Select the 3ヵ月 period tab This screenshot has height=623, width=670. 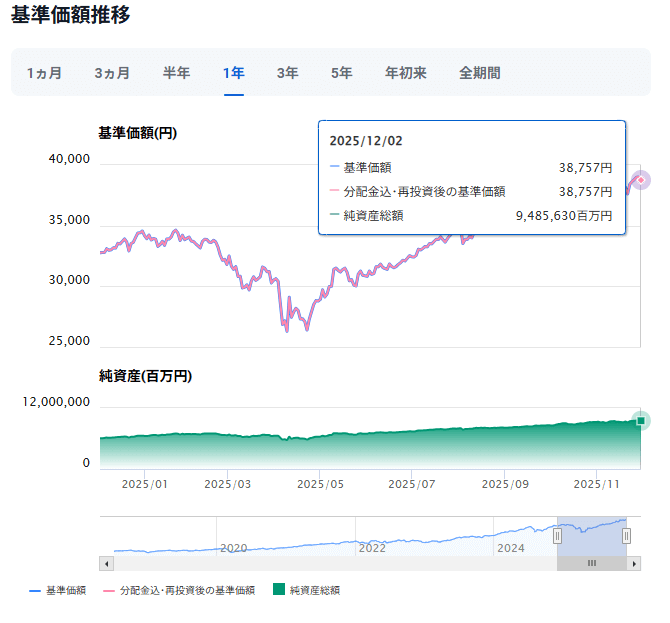112,73
